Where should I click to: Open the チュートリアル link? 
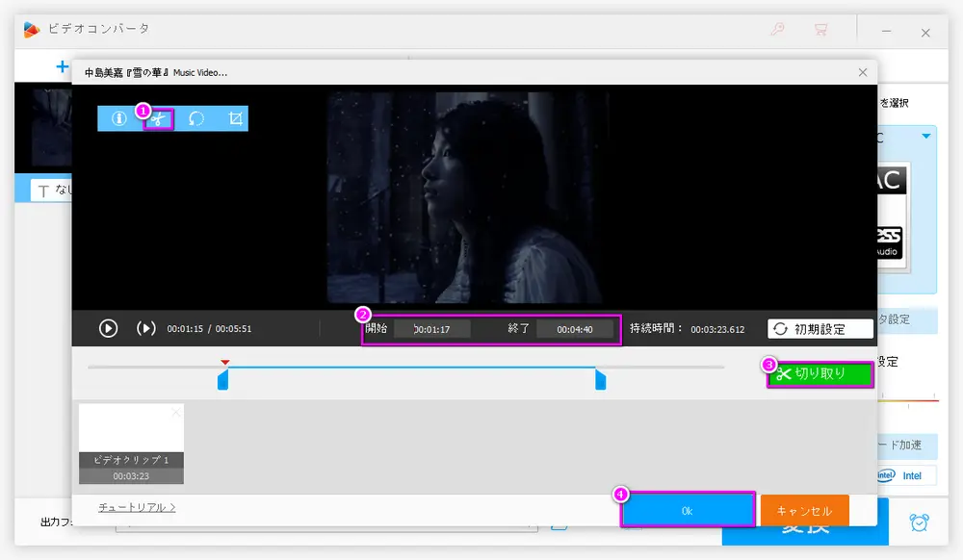pos(137,507)
